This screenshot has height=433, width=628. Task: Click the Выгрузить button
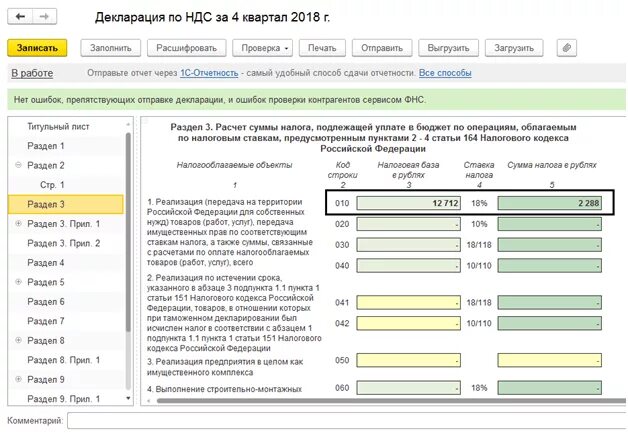pyautogui.click(x=449, y=48)
